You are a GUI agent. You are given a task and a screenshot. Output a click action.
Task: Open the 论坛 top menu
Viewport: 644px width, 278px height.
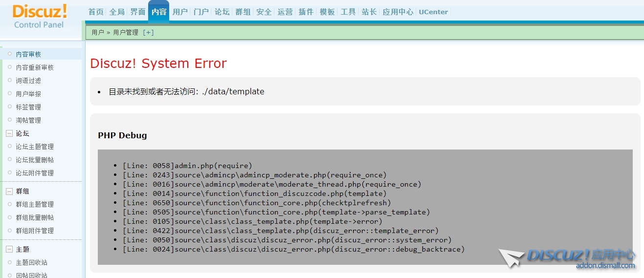pos(222,12)
